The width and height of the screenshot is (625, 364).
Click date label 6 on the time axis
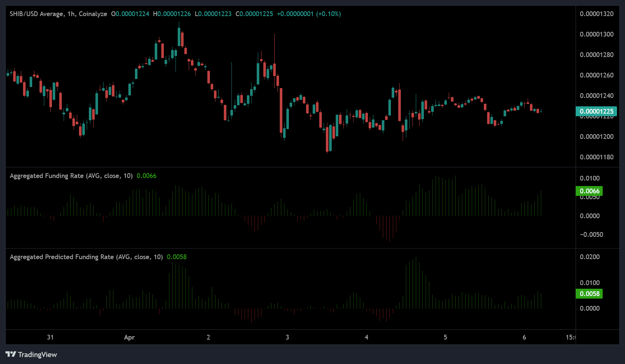pos(524,337)
